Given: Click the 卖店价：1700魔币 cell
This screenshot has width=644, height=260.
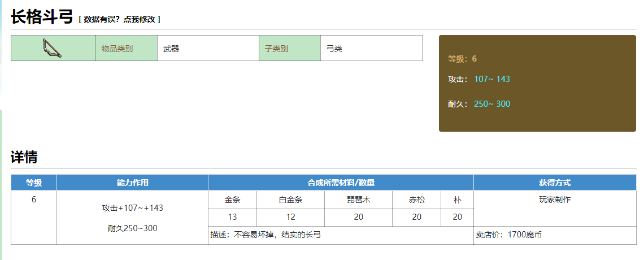Looking at the screenshot, I should click(508, 235).
